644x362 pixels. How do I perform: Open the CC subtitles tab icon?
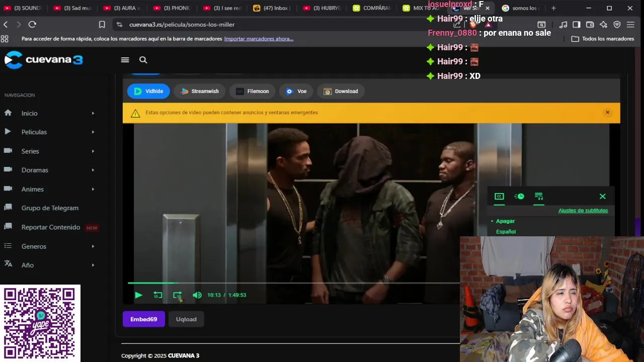pos(499,197)
